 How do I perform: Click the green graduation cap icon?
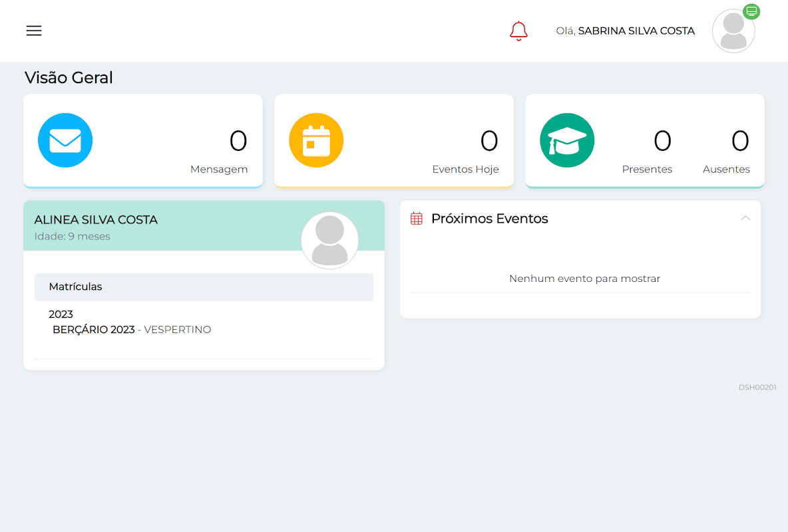[x=567, y=140]
